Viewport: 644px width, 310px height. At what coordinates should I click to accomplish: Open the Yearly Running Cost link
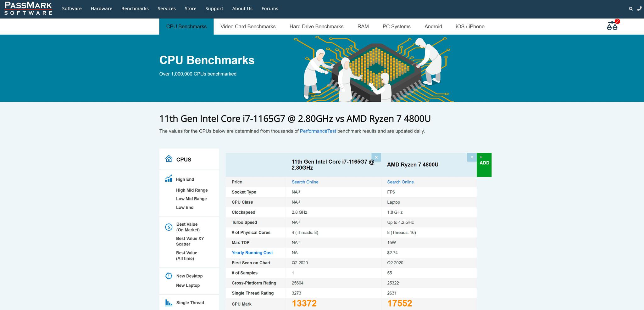point(252,253)
